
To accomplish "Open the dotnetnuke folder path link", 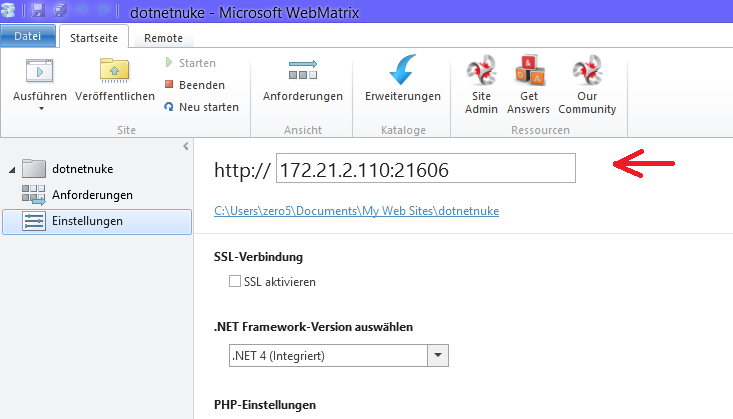I will point(356,211).
